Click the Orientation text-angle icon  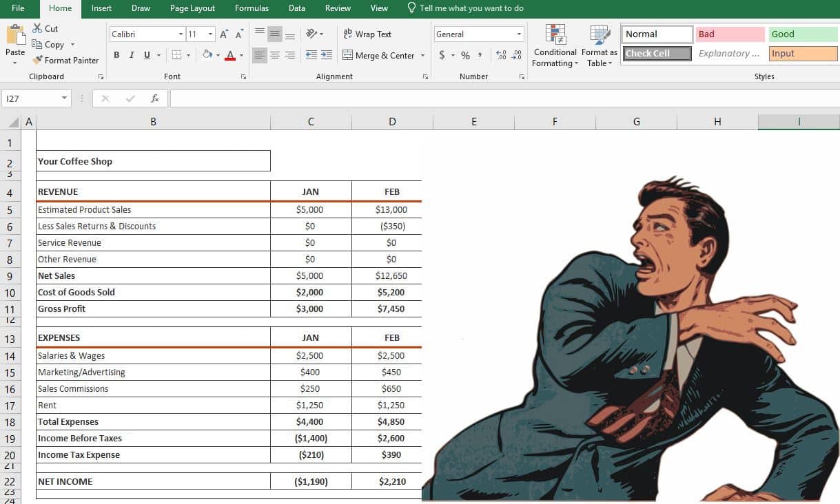[x=311, y=34]
